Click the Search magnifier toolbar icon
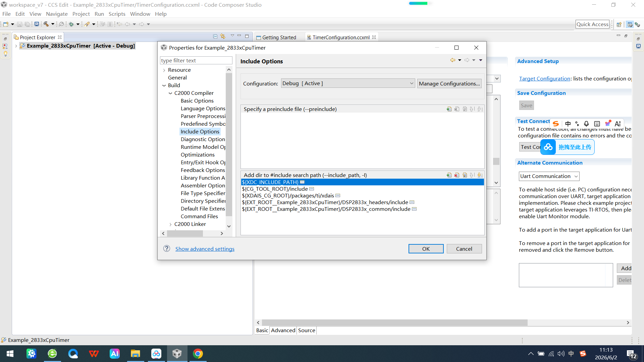This screenshot has width=644, height=362. (61, 24)
